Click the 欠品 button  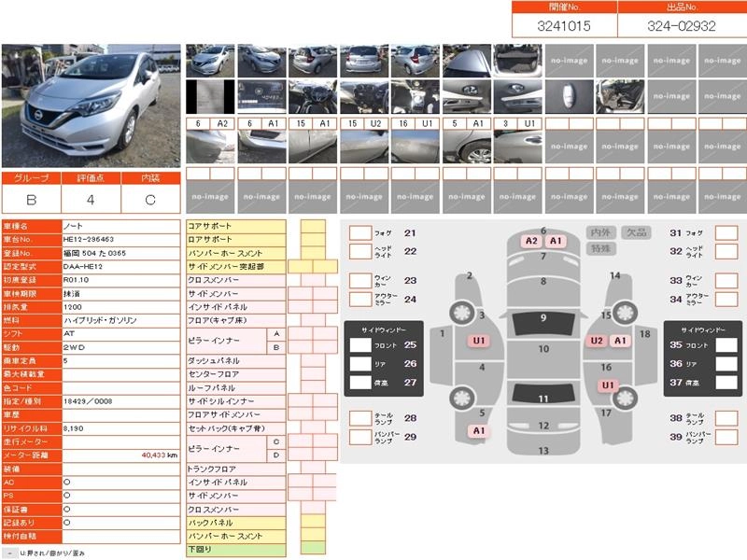(x=636, y=232)
